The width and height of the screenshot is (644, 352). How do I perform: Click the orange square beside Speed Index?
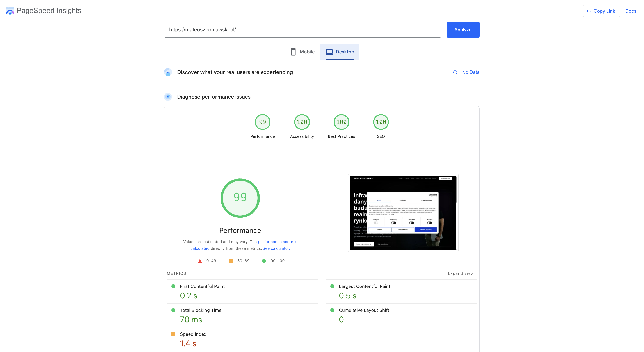click(x=173, y=334)
